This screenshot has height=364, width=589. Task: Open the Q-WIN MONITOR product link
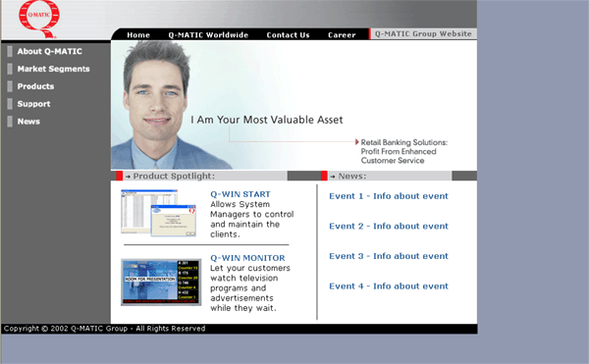247,258
